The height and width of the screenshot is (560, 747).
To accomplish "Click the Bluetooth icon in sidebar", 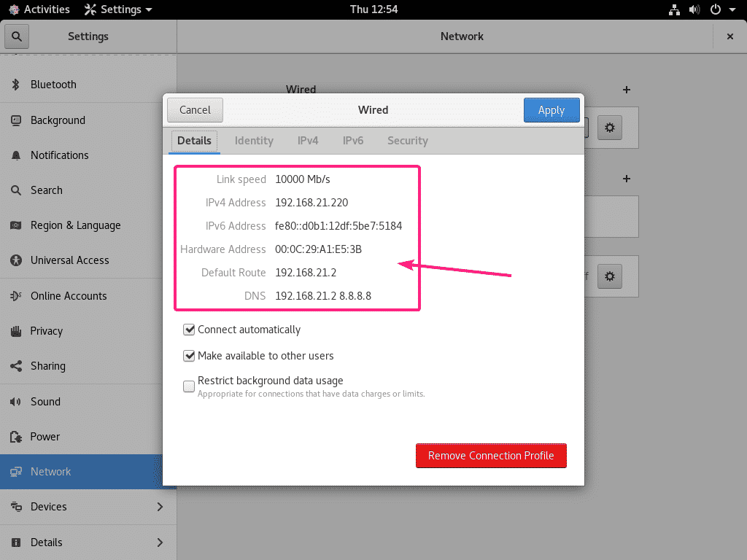I will pos(15,85).
